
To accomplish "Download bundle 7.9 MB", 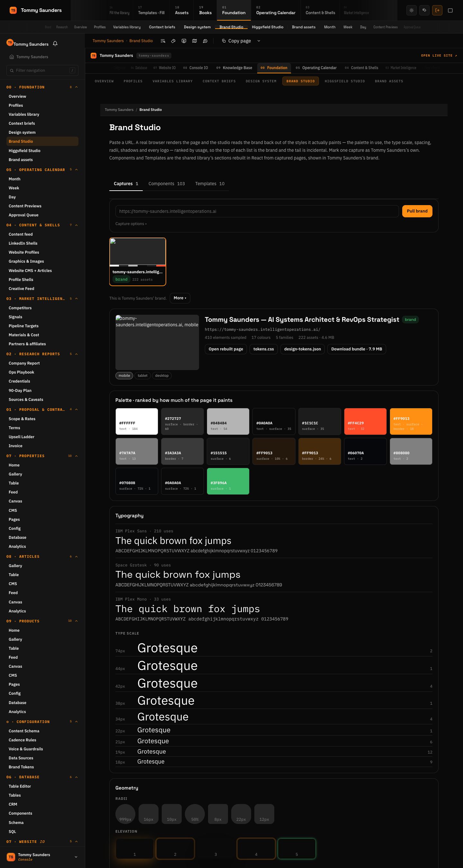I will click(357, 349).
